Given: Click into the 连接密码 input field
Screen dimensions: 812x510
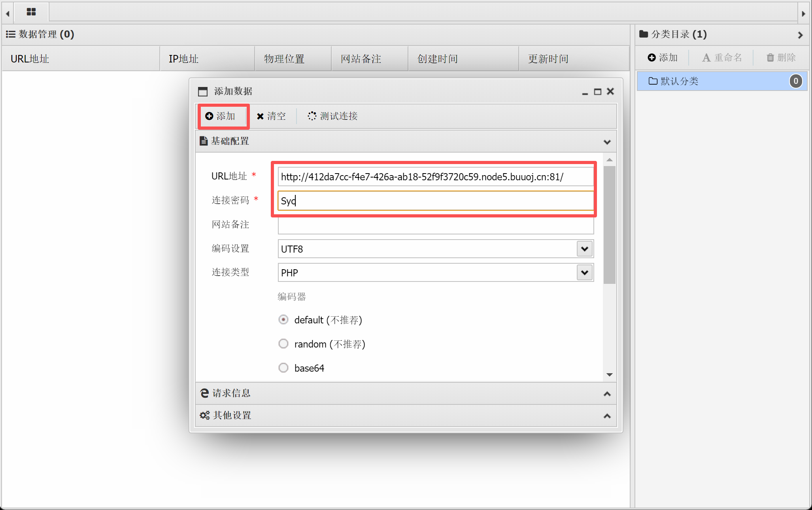Looking at the screenshot, I should [436, 201].
